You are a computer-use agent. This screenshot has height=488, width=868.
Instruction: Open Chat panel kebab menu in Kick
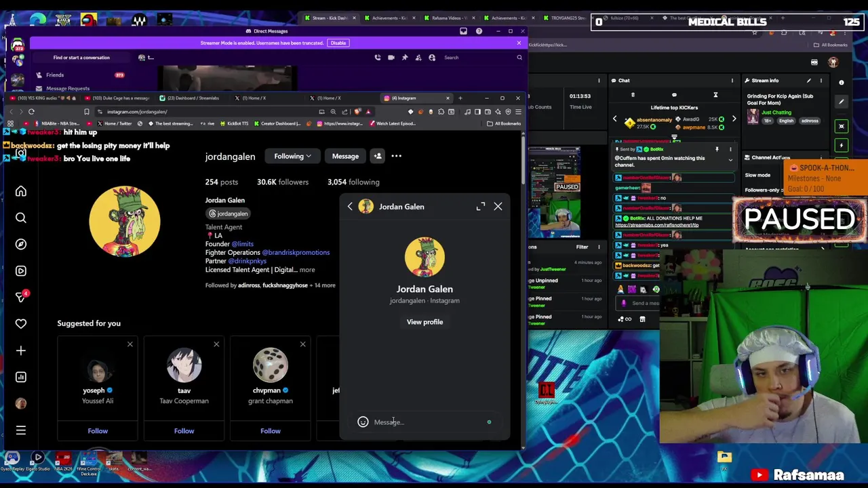[732, 81]
